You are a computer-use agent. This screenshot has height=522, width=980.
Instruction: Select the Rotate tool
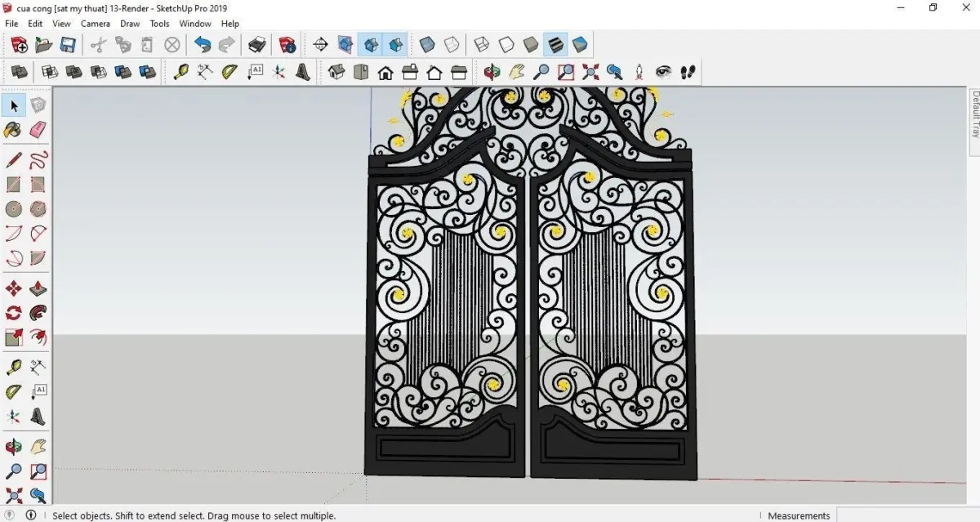point(14,313)
